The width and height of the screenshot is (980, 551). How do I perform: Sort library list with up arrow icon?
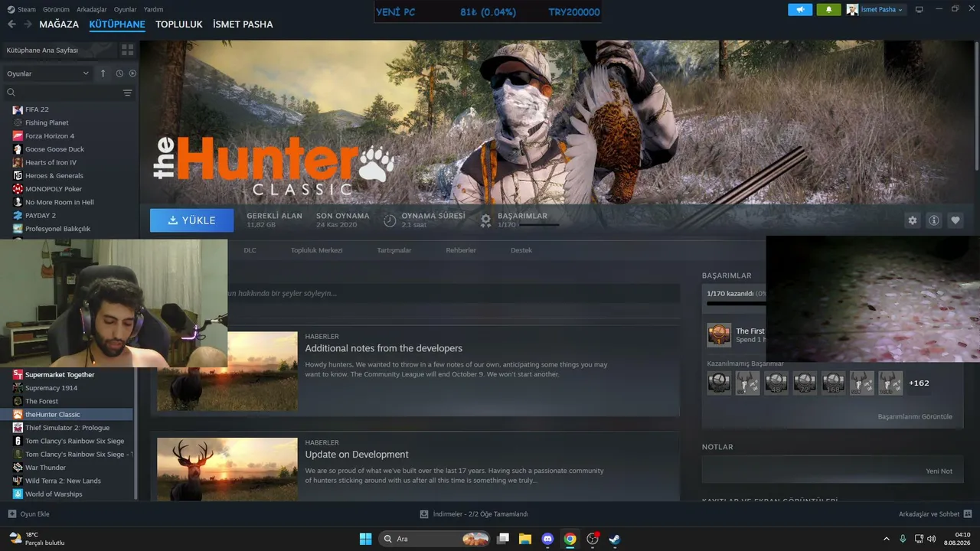103,73
